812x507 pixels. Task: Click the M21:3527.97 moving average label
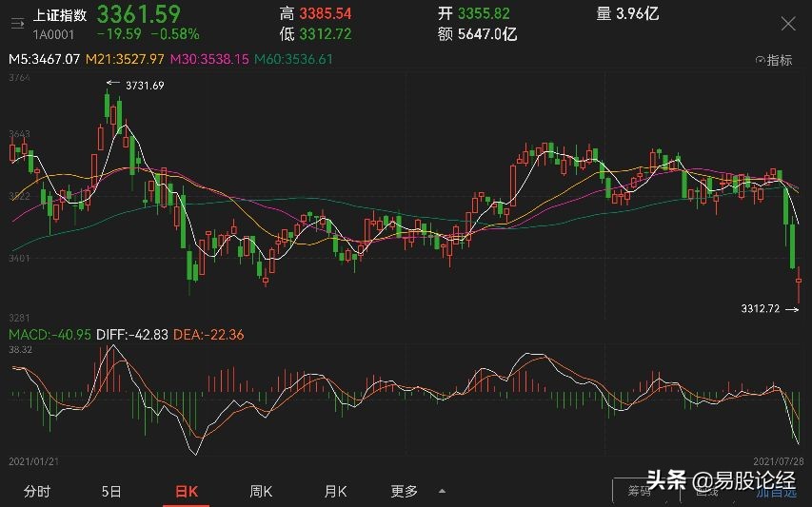[125, 59]
